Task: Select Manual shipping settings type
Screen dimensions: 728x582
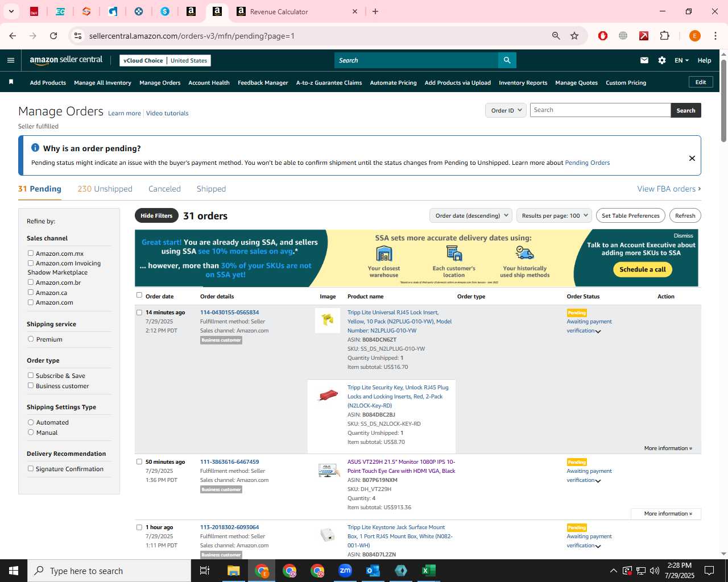Action: 31,433
